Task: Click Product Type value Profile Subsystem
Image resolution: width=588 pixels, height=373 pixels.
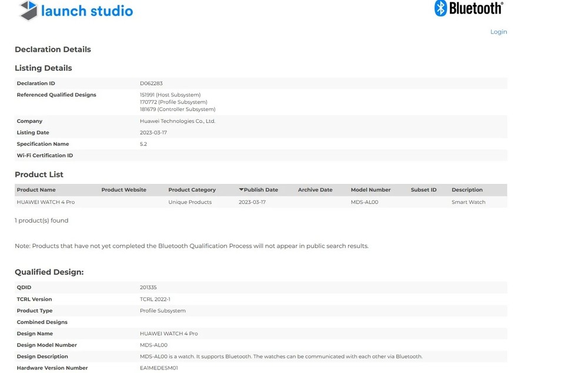Action: tap(163, 311)
